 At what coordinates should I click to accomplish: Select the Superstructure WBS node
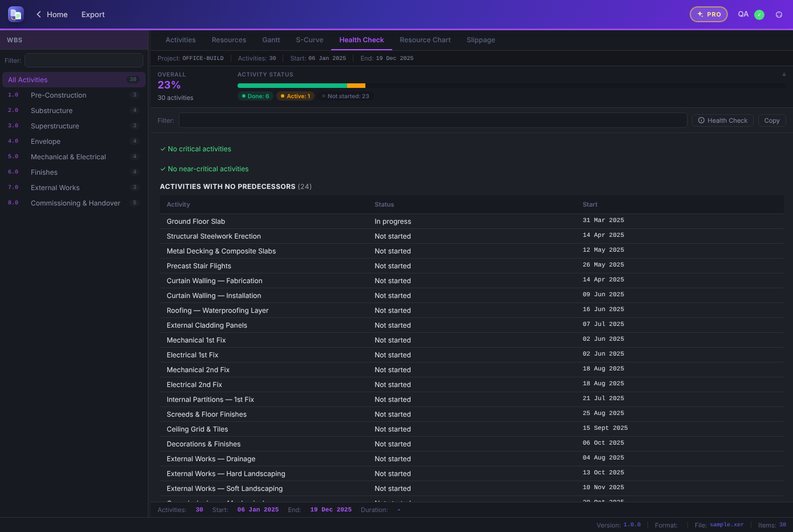pyautogui.click(x=74, y=126)
